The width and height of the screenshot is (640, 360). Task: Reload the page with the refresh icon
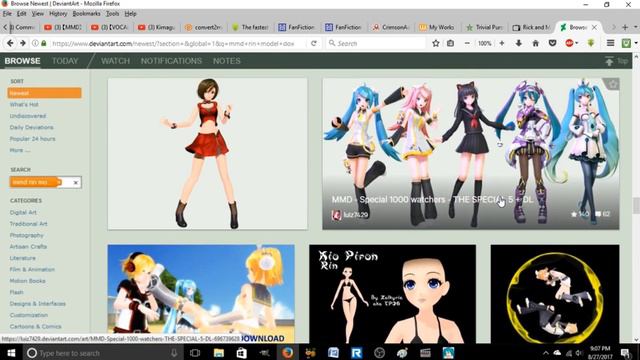pyautogui.click(x=313, y=43)
